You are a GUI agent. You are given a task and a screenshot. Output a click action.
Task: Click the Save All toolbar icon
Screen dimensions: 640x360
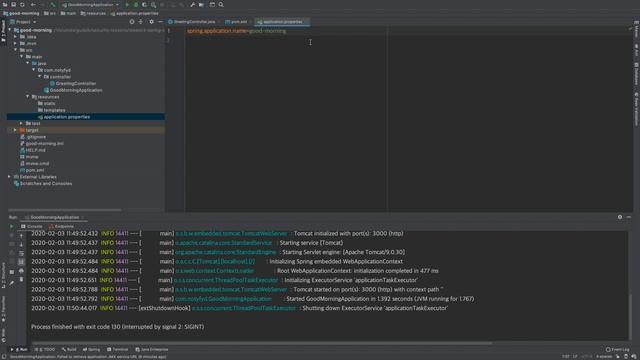(x=13, y=4)
